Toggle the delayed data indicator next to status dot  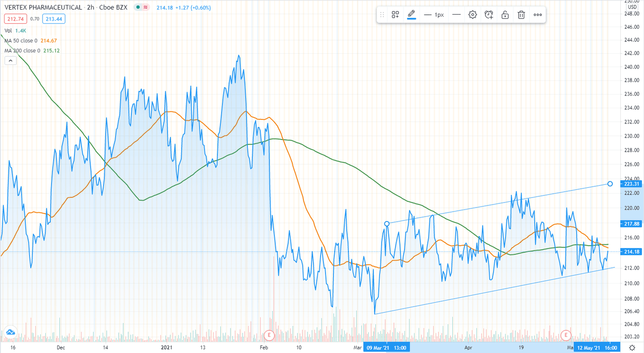(145, 7)
